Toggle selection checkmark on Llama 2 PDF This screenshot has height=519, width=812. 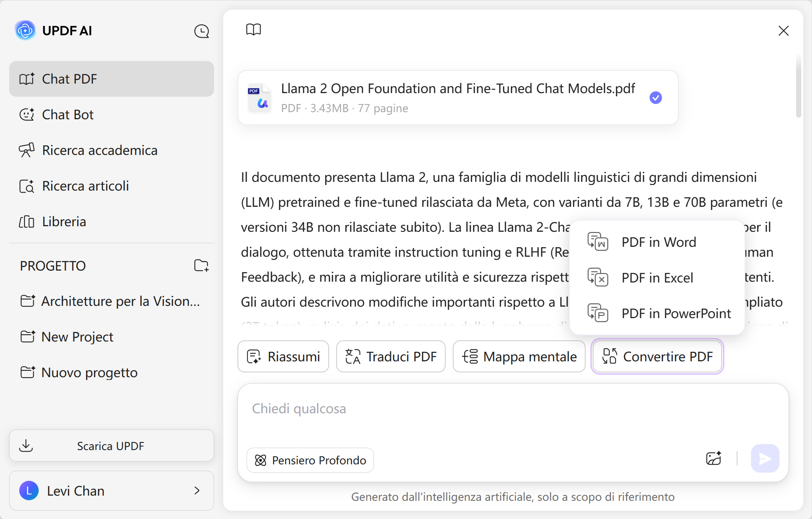point(656,97)
